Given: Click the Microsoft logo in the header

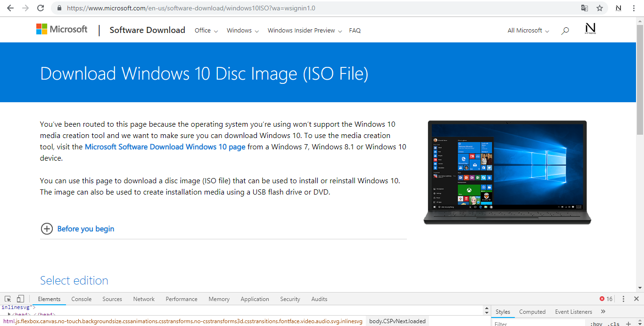Looking at the screenshot, I should point(62,29).
